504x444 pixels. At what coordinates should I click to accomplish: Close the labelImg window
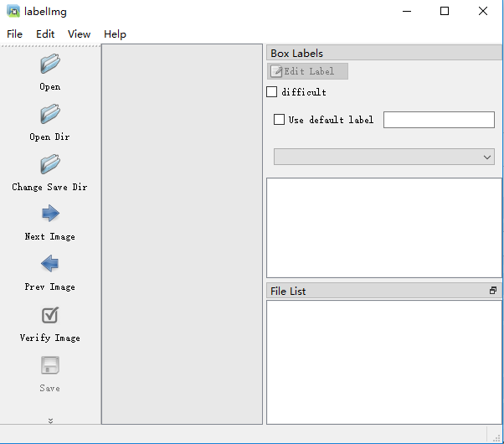tap(483, 11)
